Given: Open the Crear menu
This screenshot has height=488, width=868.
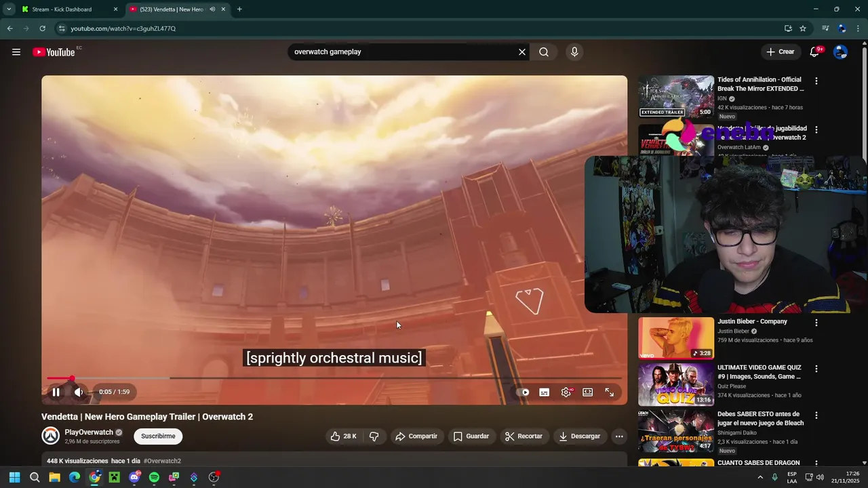Looking at the screenshot, I should (780, 52).
